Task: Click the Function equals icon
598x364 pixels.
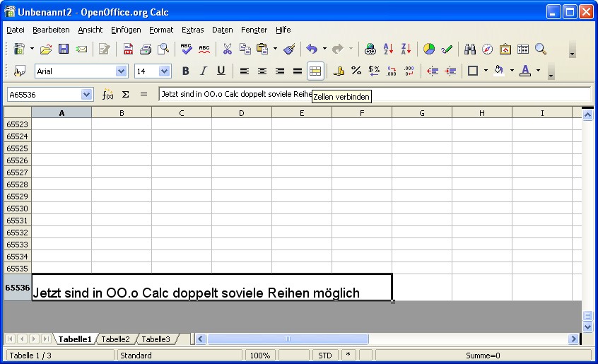Action: pos(143,95)
